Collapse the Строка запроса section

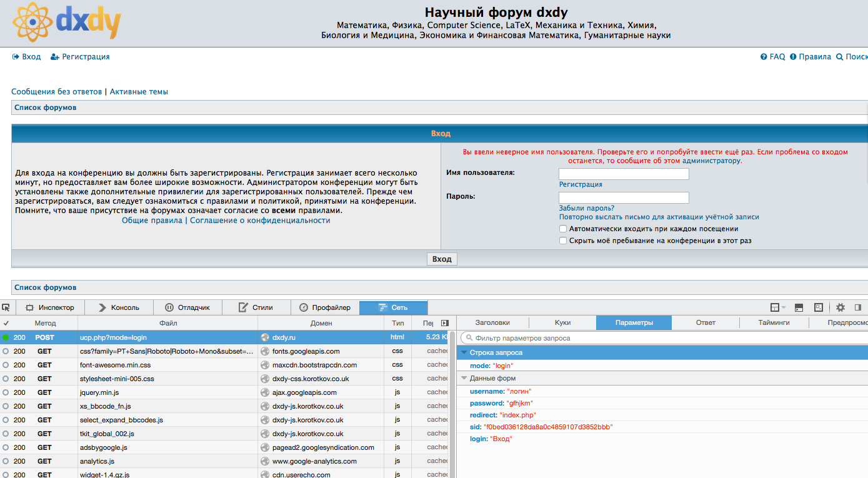(x=464, y=353)
